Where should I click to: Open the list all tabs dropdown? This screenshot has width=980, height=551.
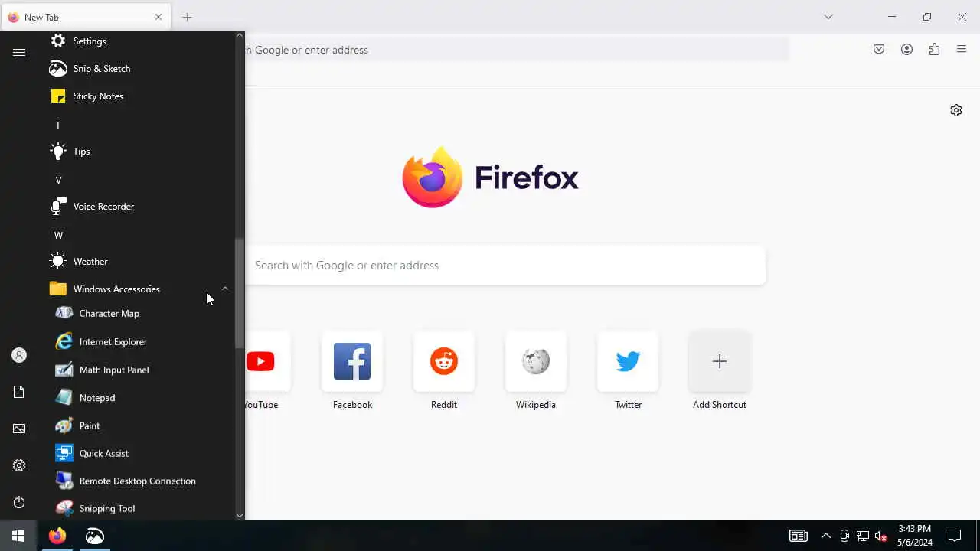click(x=828, y=17)
